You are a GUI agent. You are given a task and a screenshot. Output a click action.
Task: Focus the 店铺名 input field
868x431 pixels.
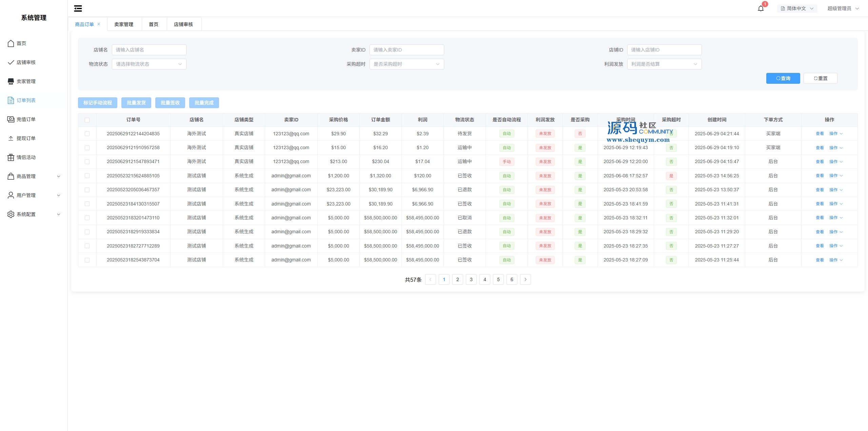click(x=149, y=50)
